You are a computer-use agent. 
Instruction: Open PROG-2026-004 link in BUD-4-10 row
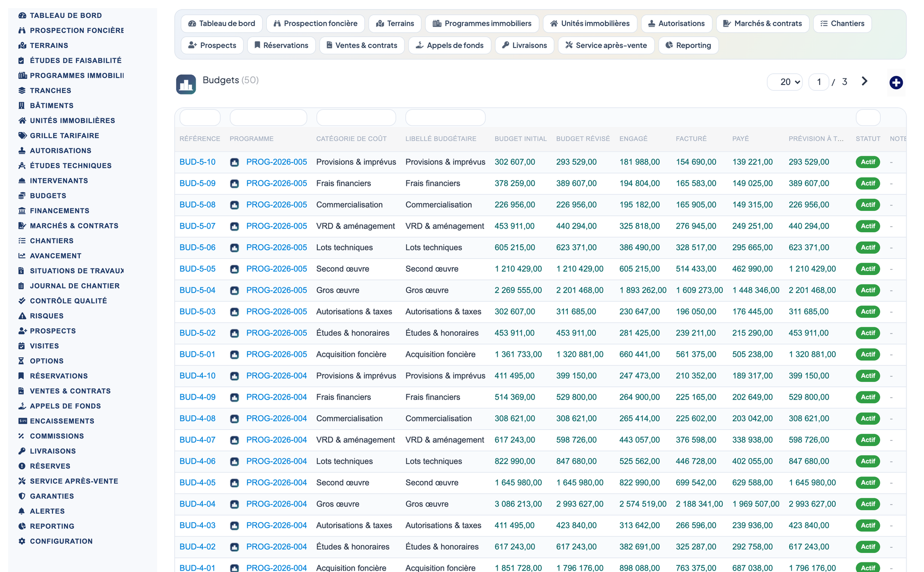click(x=276, y=376)
